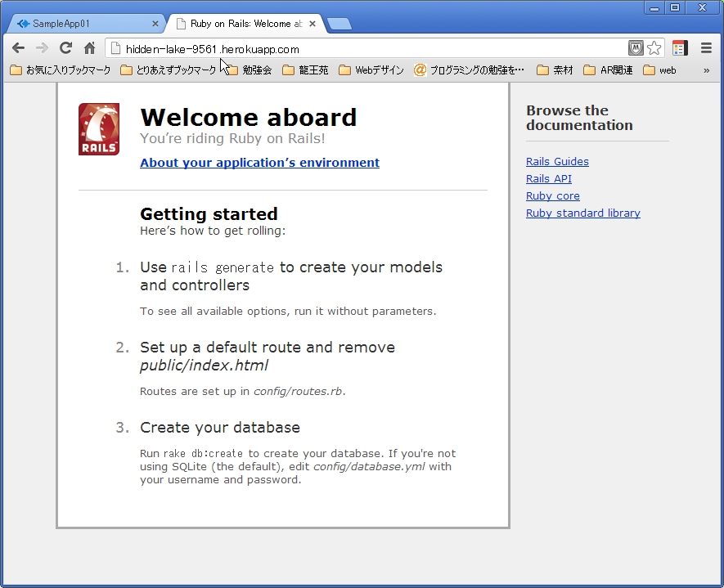This screenshot has height=588, width=724.
Task: Click "Set up a default route and remove" text
Action: [x=268, y=347]
